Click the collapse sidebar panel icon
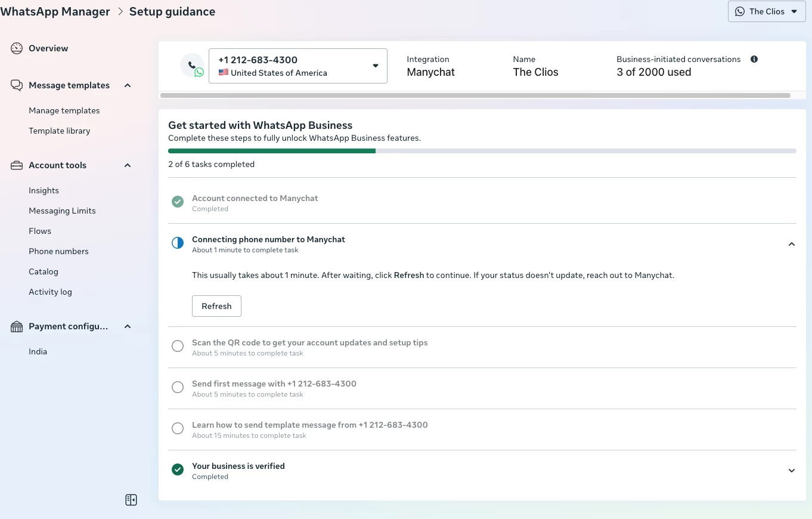Image resolution: width=812 pixels, height=519 pixels. coord(131,500)
